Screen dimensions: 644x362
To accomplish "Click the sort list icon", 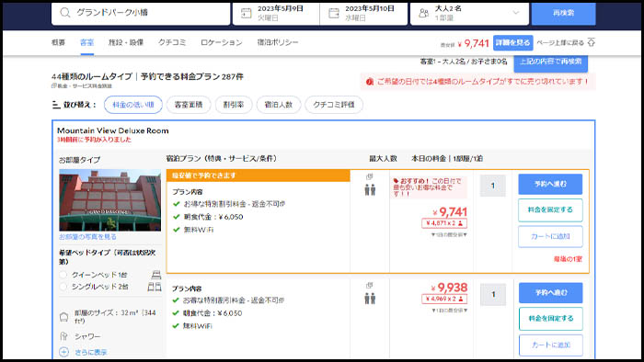I will (56, 105).
